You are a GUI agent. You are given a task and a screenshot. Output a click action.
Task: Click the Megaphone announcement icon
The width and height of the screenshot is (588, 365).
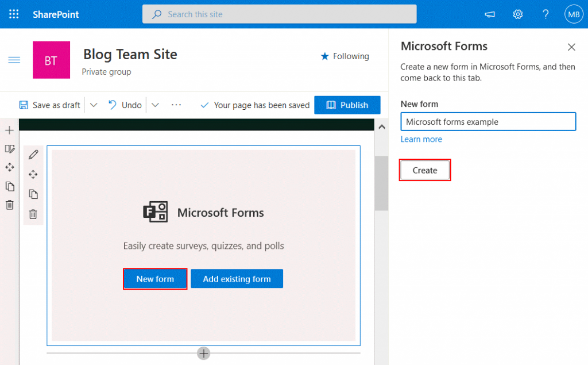tap(489, 14)
